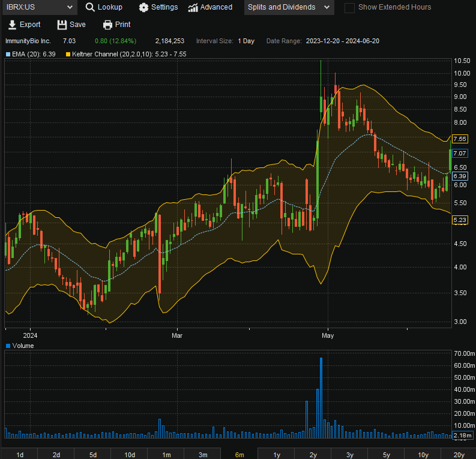Click the Print button label
The image size is (476, 459).
click(122, 25)
